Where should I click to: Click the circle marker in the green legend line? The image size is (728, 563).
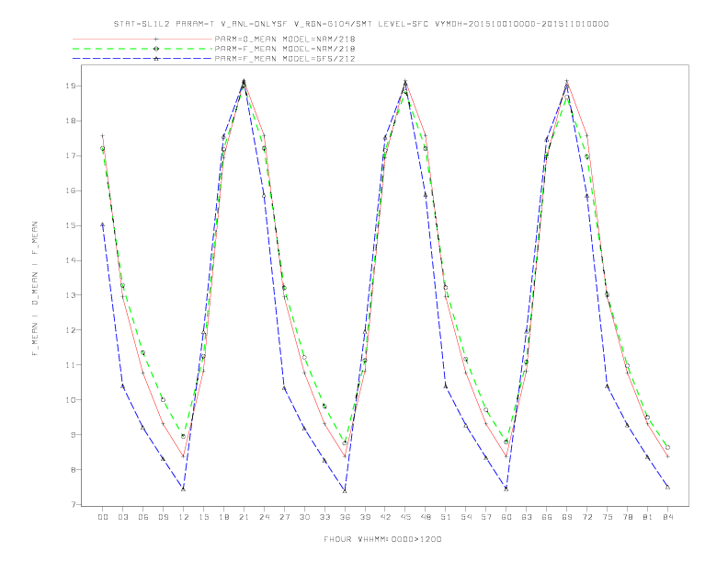click(x=156, y=49)
